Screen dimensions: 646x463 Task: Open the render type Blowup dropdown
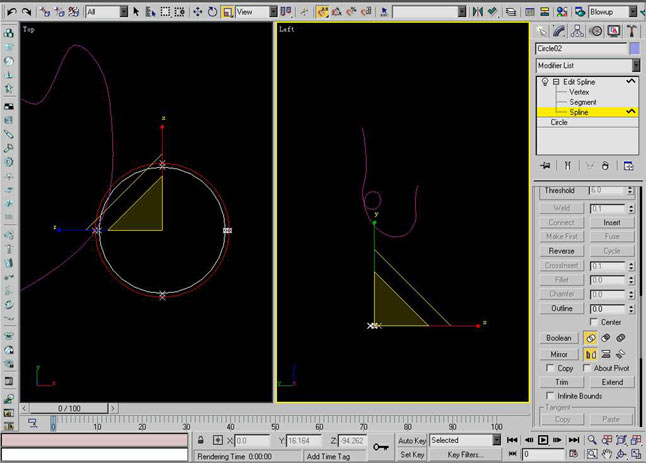613,12
